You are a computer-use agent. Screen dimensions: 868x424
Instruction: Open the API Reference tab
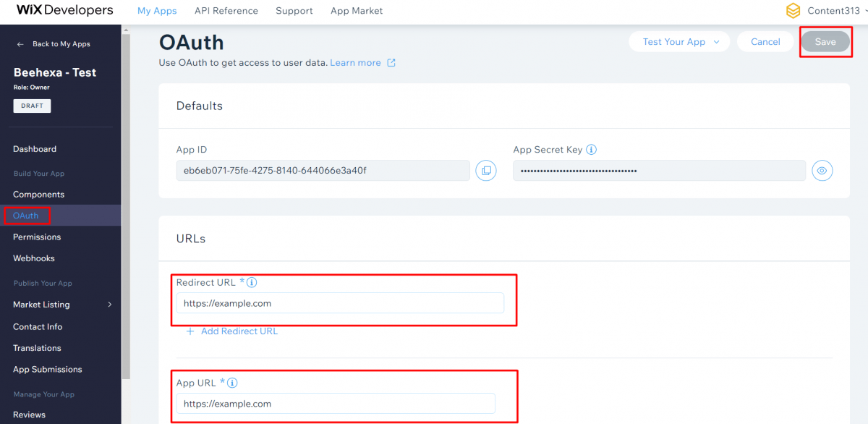(226, 11)
